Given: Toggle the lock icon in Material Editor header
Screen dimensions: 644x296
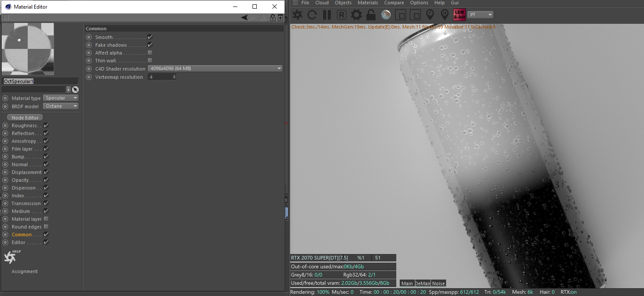Looking at the screenshot, I should pos(273,18).
